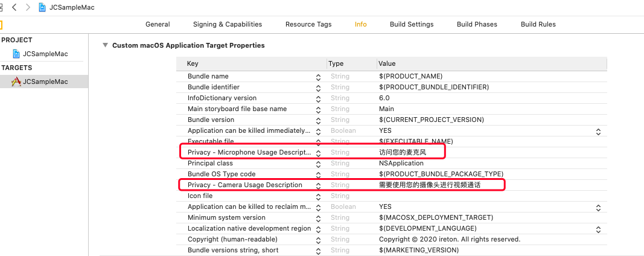Open the Signing & Capabilities tab
Screen dimensions: 644x256
228,24
